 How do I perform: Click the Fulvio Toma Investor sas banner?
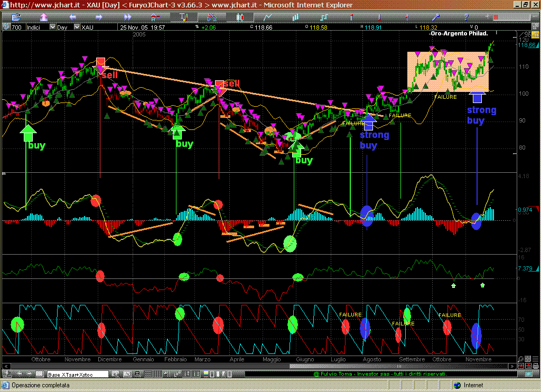click(380, 374)
